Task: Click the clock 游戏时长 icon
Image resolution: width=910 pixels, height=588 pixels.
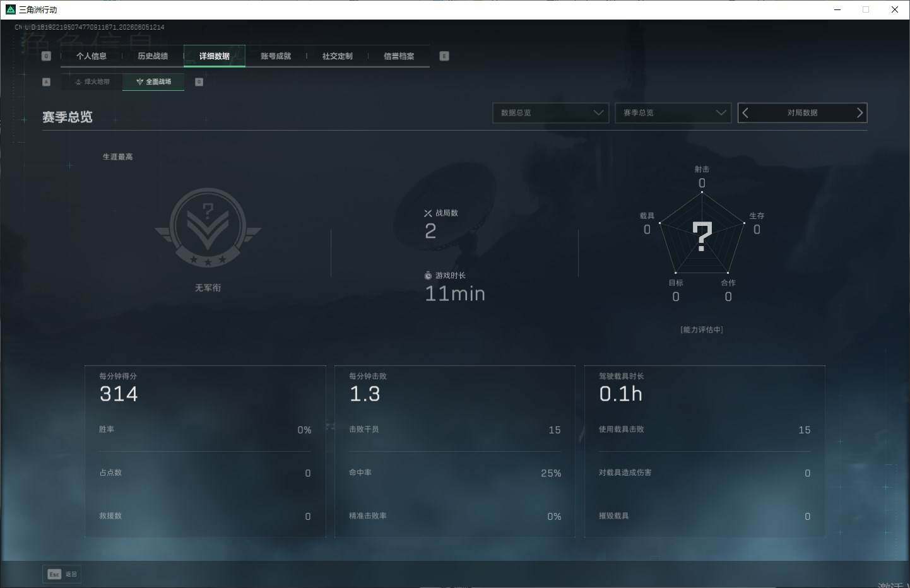Action: (x=428, y=275)
